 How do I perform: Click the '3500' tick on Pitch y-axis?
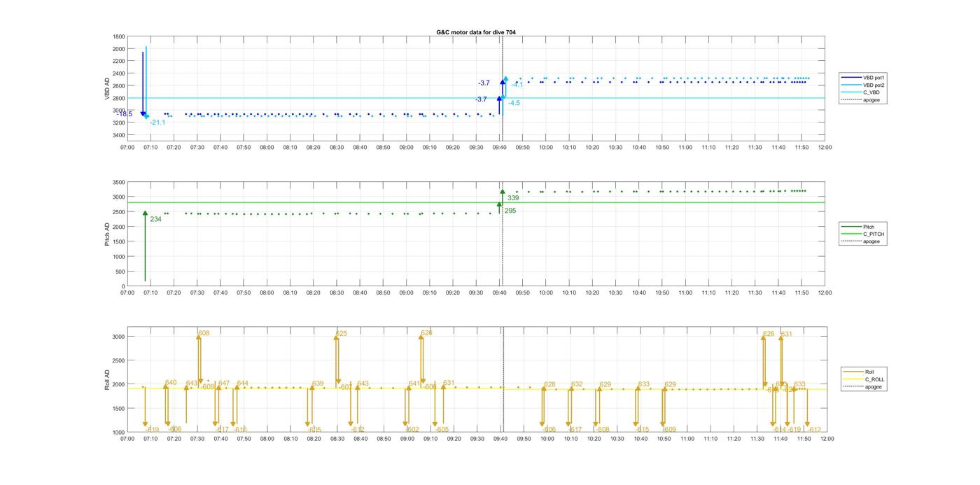pos(118,182)
